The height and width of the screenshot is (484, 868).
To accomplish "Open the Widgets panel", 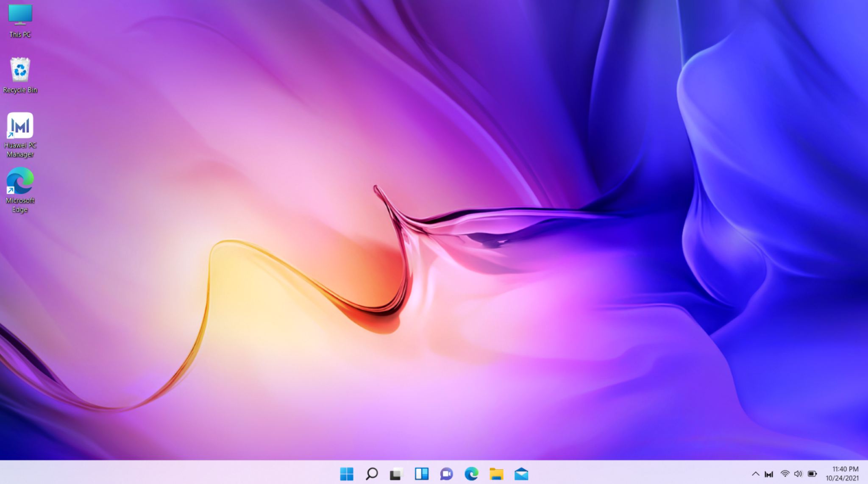I will point(421,474).
